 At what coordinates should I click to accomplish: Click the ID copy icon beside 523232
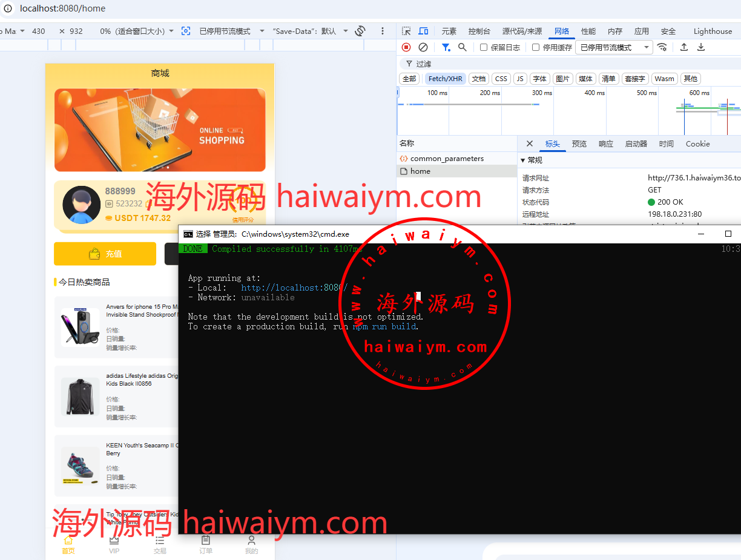pos(148,204)
